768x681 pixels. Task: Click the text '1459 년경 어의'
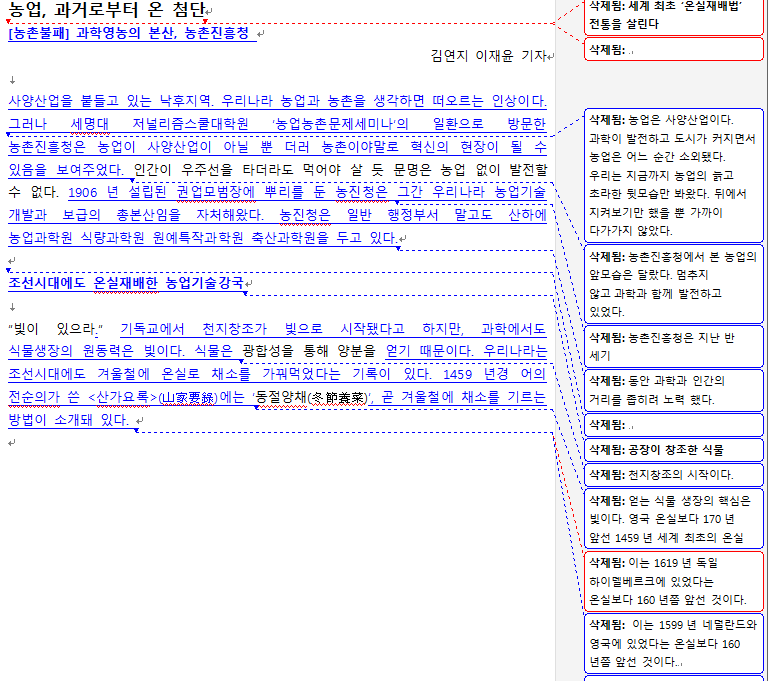[494, 374]
